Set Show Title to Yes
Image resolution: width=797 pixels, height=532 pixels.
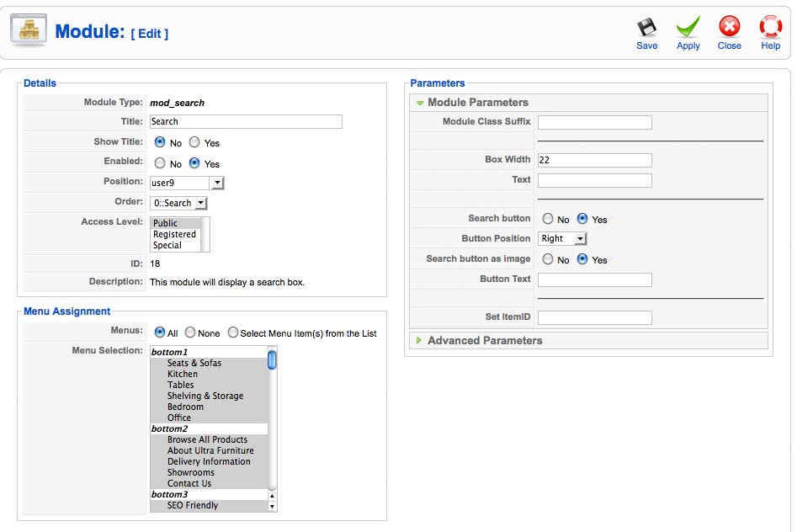pyautogui.click(x=194, y=142)
